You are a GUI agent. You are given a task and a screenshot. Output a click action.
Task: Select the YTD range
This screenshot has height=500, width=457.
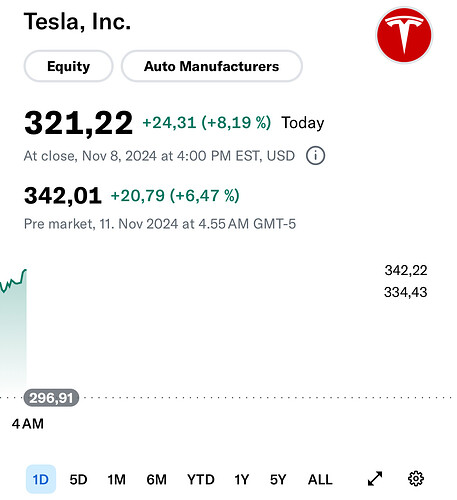[201, 480]
